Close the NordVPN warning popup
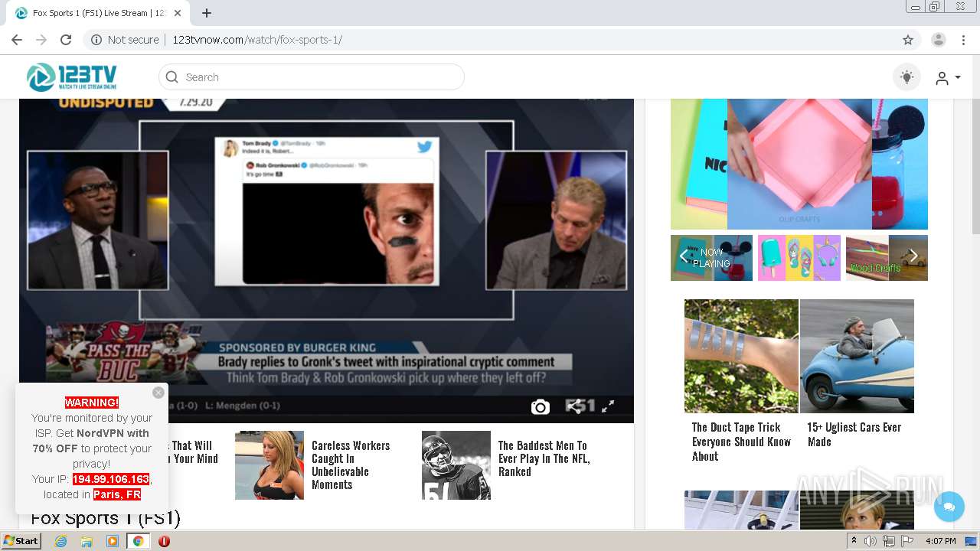Screen dimensions: 980x551 (x=158, y=393)
